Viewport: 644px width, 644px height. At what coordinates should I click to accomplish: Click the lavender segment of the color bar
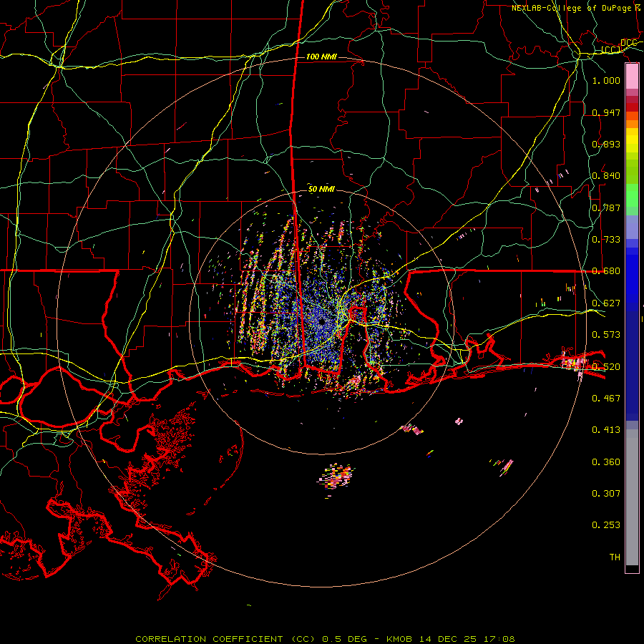(x=632, y=227)
